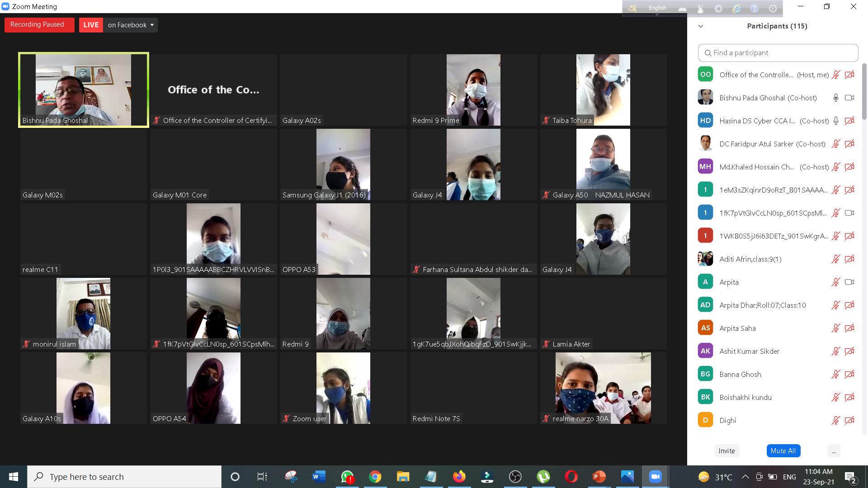Select the realme narzo 30A video tile

[603, 388]
